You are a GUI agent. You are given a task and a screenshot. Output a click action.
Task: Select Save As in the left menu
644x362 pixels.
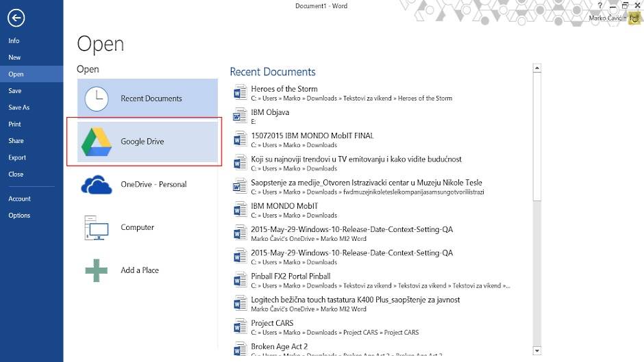[18, 107]
